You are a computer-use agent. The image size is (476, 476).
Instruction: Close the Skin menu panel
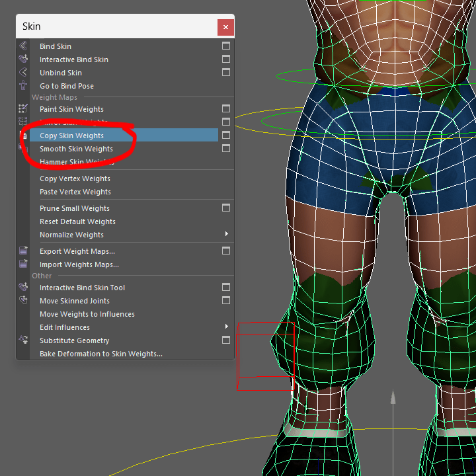(225, 27)
